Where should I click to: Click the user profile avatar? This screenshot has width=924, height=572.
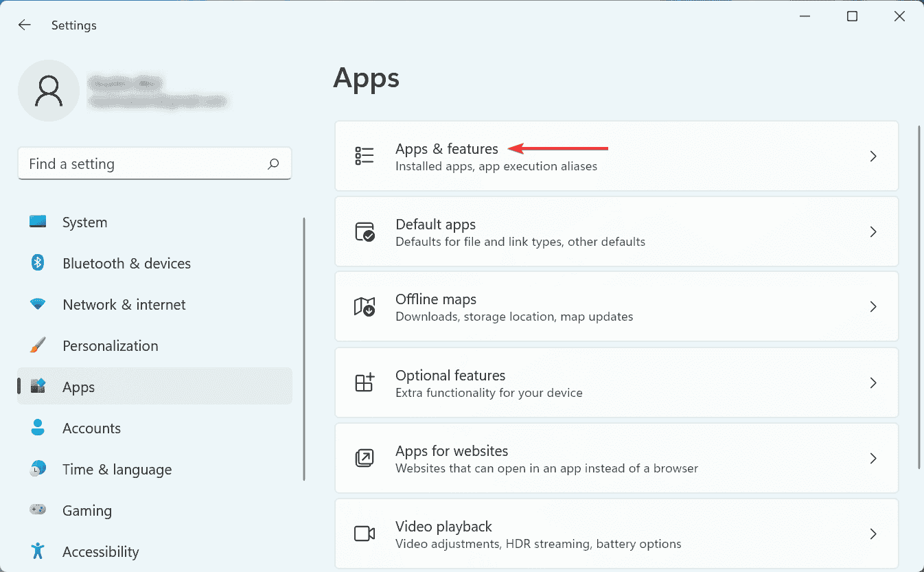pyautogui.click(x=49, y=91)
